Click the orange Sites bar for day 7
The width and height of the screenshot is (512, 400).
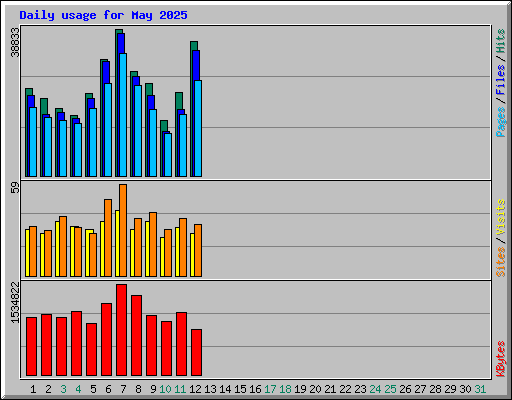point(123,230)
